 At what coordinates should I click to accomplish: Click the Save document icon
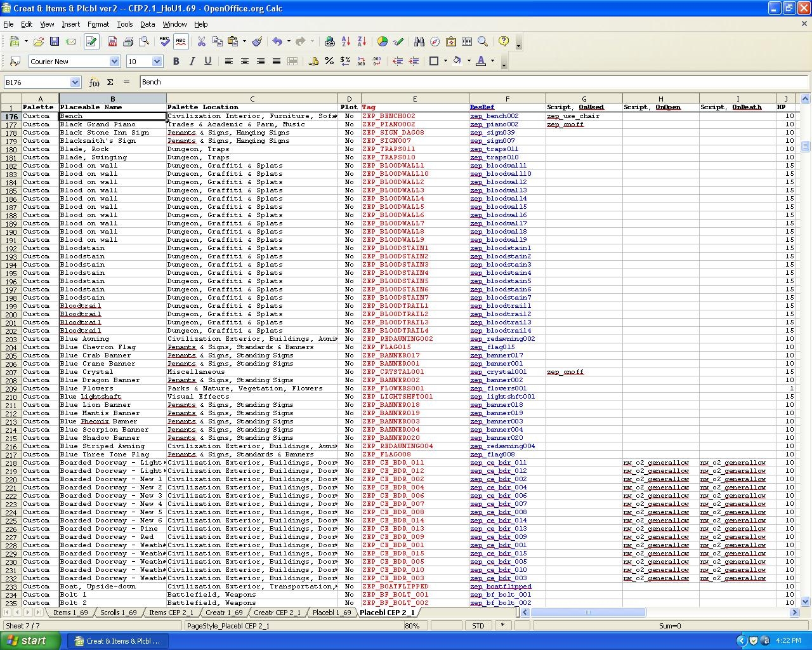click(55, 42)
